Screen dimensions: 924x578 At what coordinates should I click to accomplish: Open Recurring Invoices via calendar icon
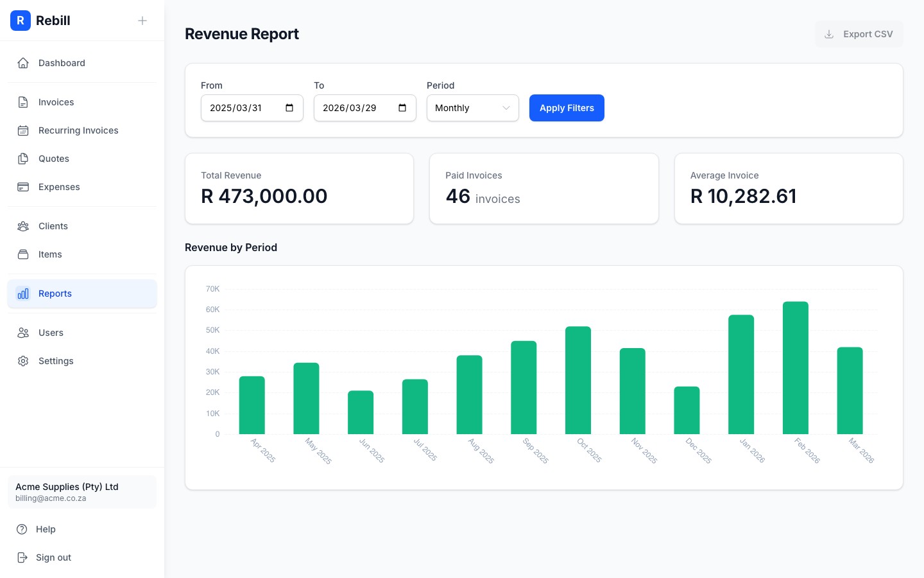point(23,130)
